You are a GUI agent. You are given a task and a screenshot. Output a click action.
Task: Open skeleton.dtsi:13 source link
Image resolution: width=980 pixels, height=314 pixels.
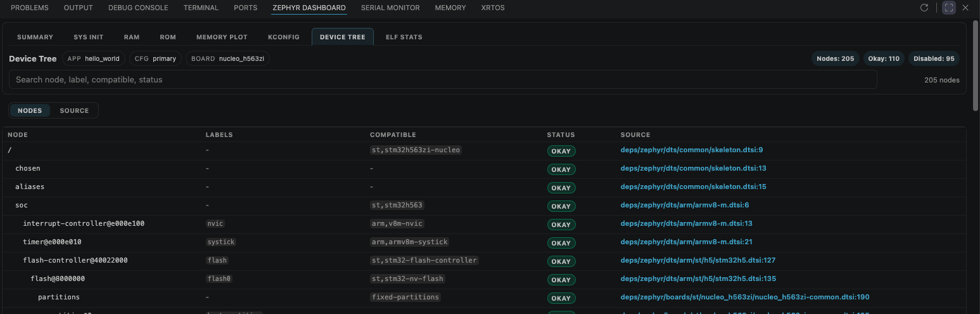pos(694,168)
